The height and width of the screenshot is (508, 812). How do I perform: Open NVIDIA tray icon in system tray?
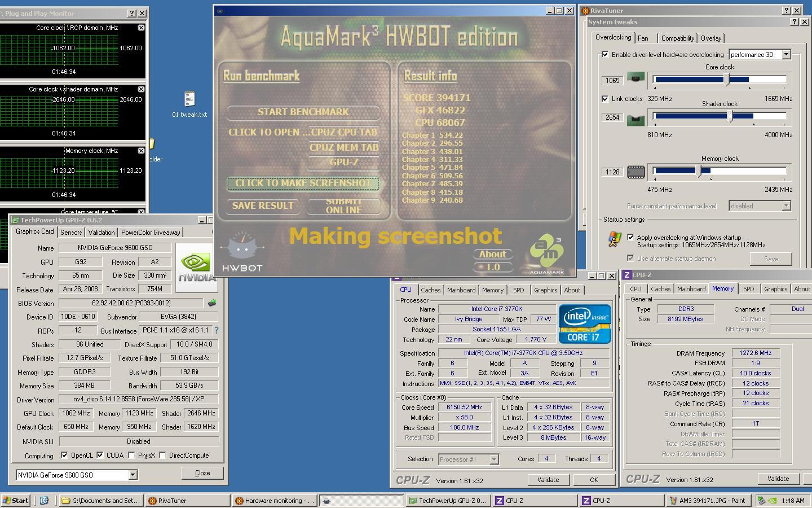click(773, 500)
